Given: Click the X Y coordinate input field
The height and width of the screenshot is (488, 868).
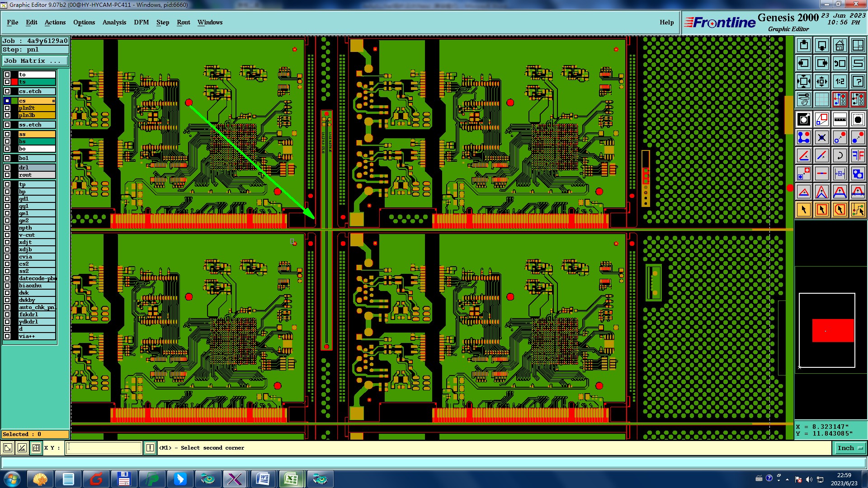Looking at the screenshot, I should click(104, 448).
